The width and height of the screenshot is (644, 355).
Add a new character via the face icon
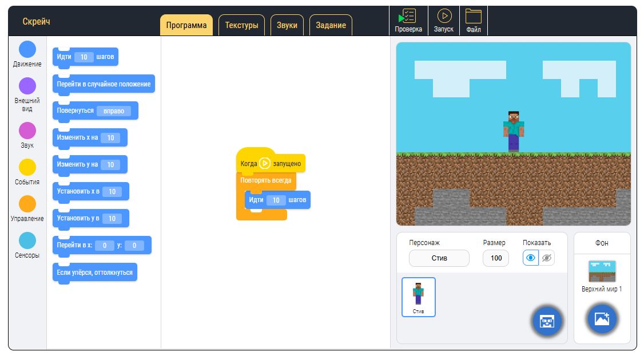pos(547,321)
